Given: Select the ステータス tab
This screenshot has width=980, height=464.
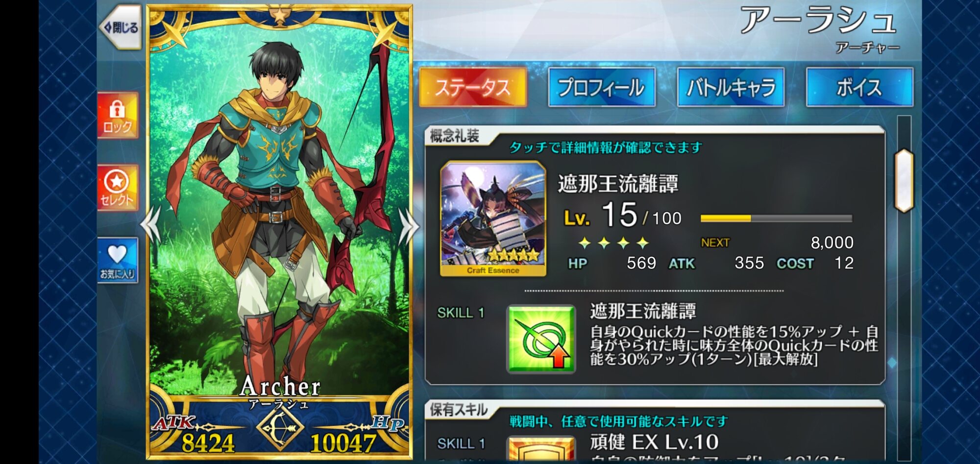Looking at the screenshot, I should tap(473, 88).
